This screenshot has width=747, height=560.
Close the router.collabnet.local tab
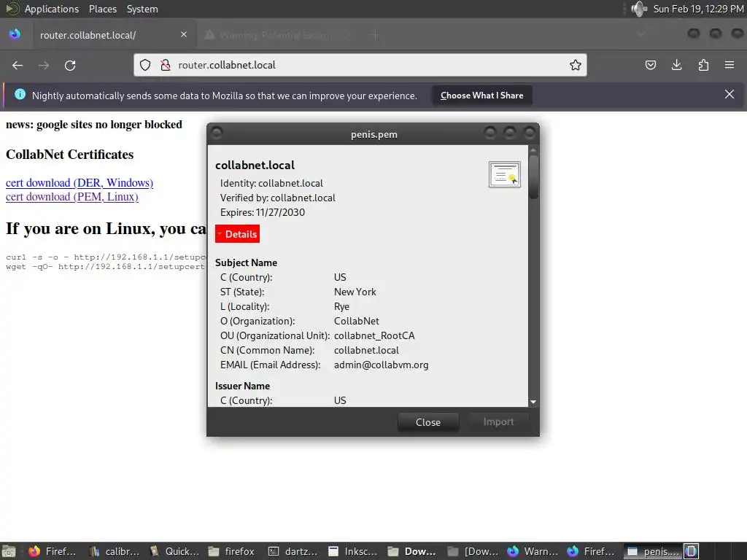pyautogui.click(x=184, y=34)
